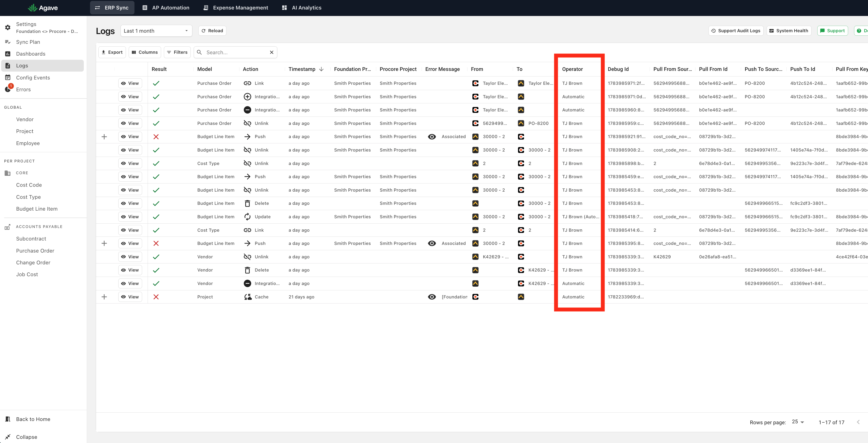
Task: Open the Columns button
Action: tap(145, 52)
